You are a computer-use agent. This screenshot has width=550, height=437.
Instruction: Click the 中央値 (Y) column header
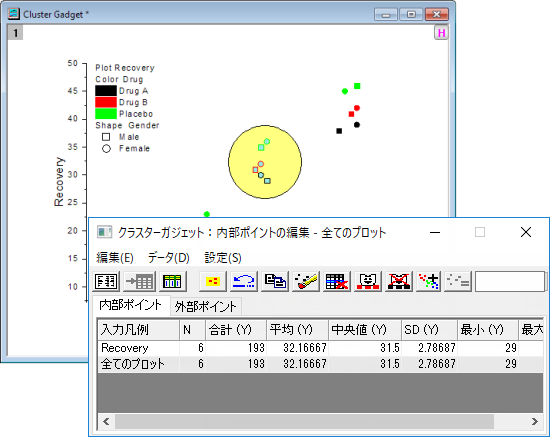(x=365, y=330)
